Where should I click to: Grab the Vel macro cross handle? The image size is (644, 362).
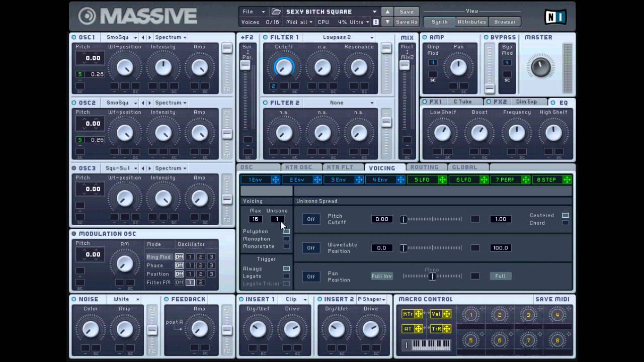point(446,314)
